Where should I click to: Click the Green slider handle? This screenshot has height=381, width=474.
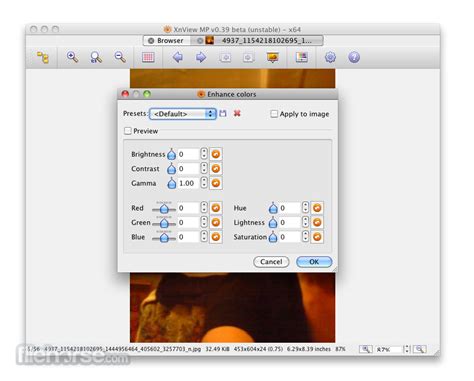point(164,223)
